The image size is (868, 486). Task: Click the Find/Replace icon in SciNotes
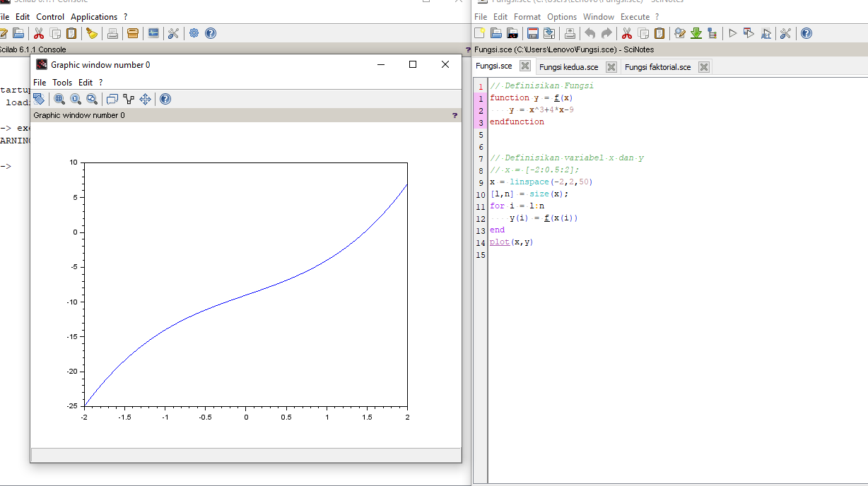pyautogui.click(x=680, y=33)
